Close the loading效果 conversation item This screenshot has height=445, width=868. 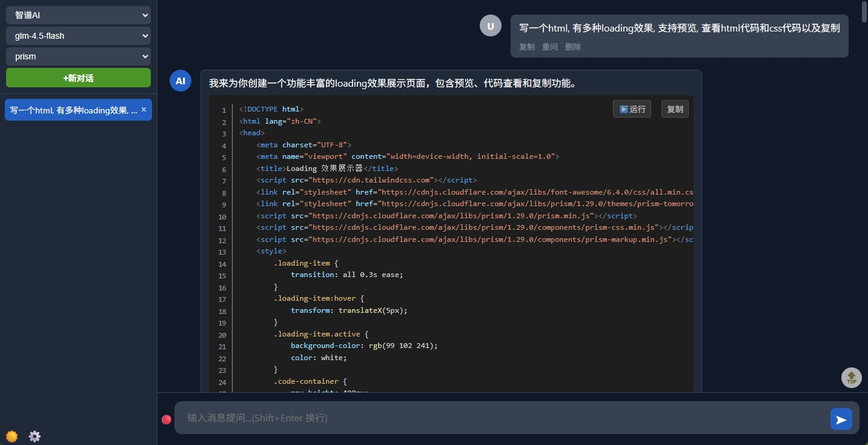(144, 110)
